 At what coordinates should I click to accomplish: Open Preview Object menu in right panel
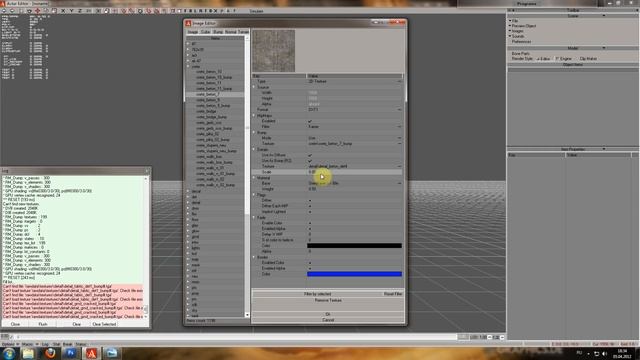(524, 26)
